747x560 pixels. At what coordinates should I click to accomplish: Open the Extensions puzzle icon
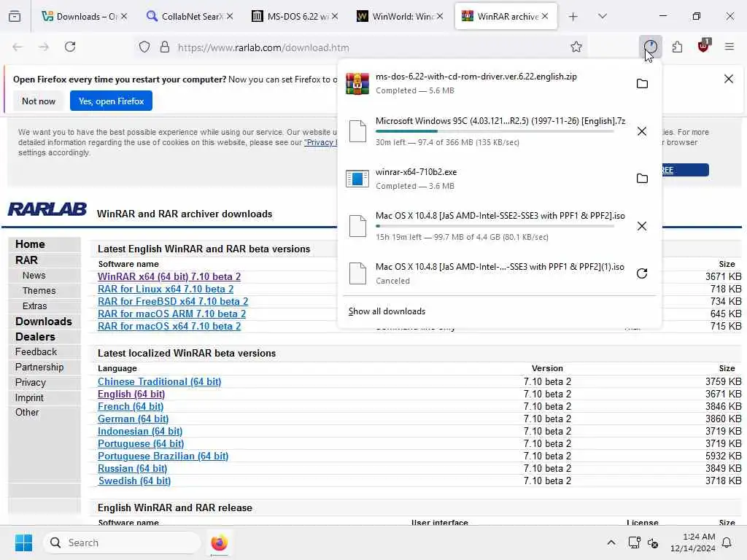[677, 47]
